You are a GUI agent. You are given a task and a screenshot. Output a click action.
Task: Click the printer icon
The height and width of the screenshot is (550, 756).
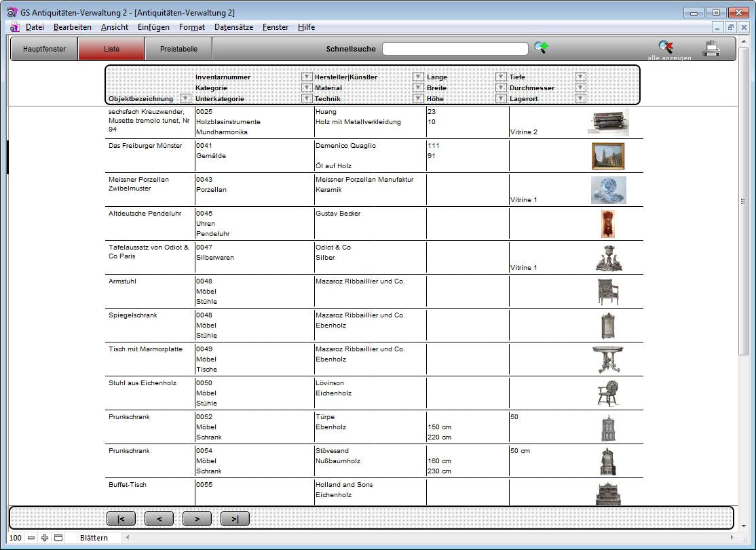pos(711,48)
